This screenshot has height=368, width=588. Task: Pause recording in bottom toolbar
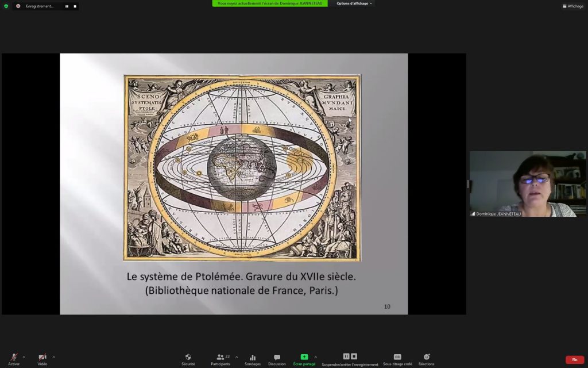click(346, 356)
